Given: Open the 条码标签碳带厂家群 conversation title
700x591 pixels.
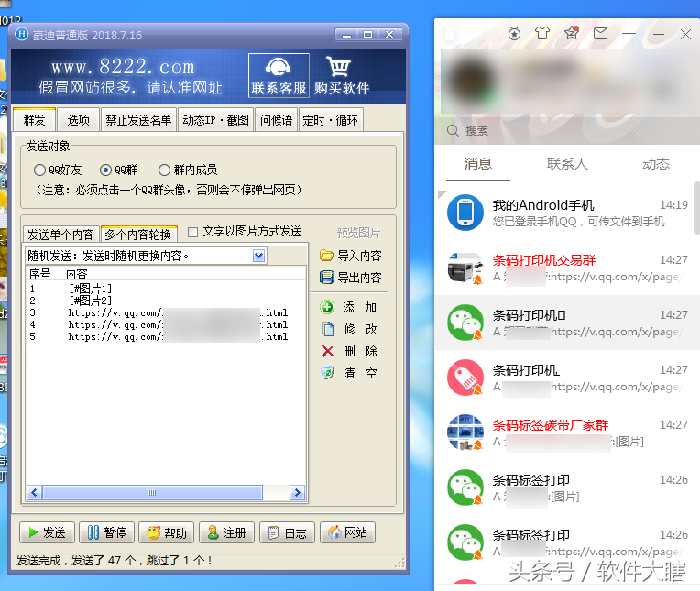Looking at the screenshot, I should point(551,425).
